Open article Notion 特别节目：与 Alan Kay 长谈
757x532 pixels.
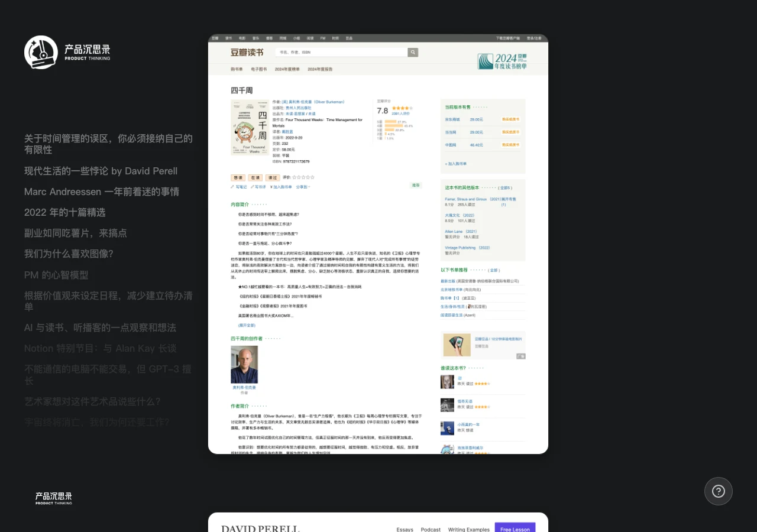(x=101, y=348)
